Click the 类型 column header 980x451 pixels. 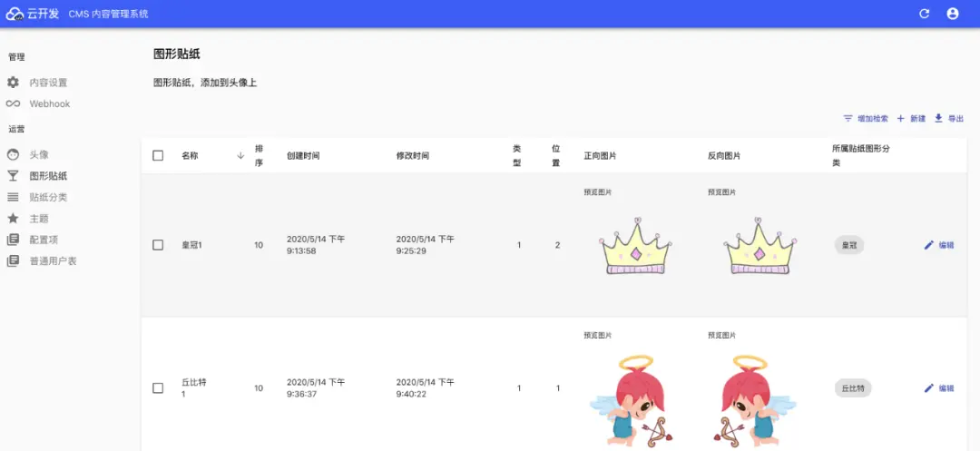[x=517, y=155]
